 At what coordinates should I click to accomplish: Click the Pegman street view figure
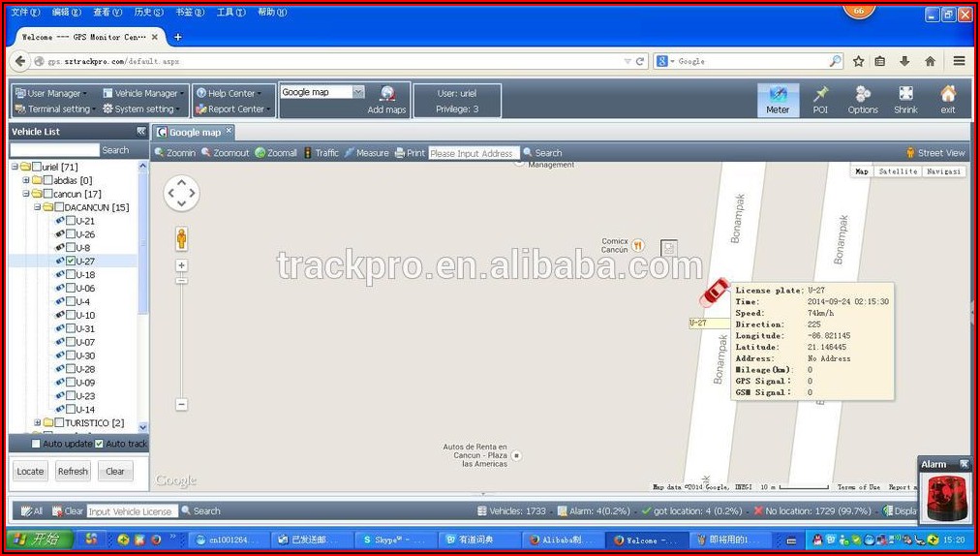(x=181, y=239)
